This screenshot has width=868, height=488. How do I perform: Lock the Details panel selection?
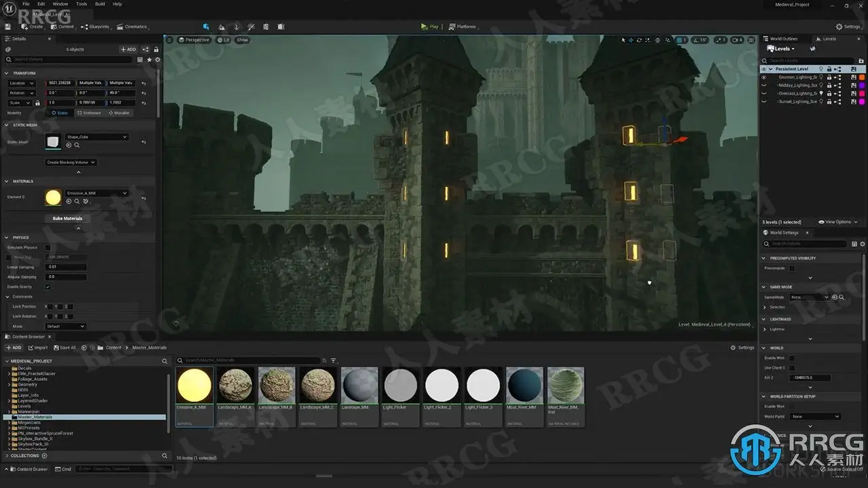click(x=156, y=49)
